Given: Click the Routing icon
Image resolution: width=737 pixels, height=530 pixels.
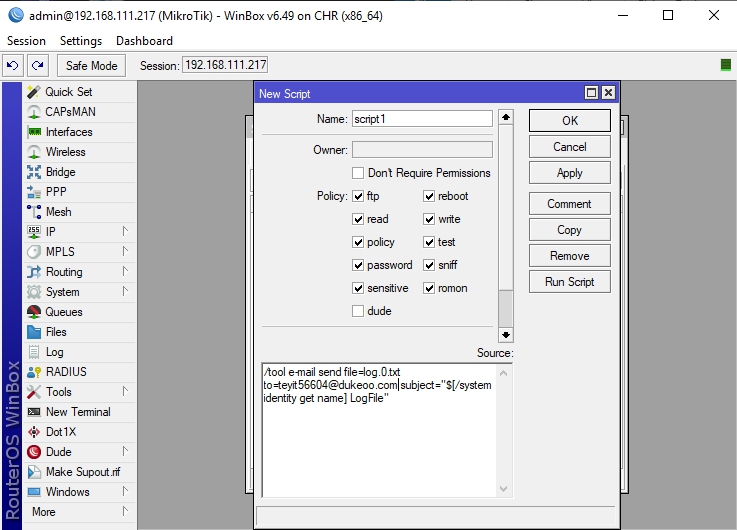Looking at the screenshot, I should (x=34, y=272).
